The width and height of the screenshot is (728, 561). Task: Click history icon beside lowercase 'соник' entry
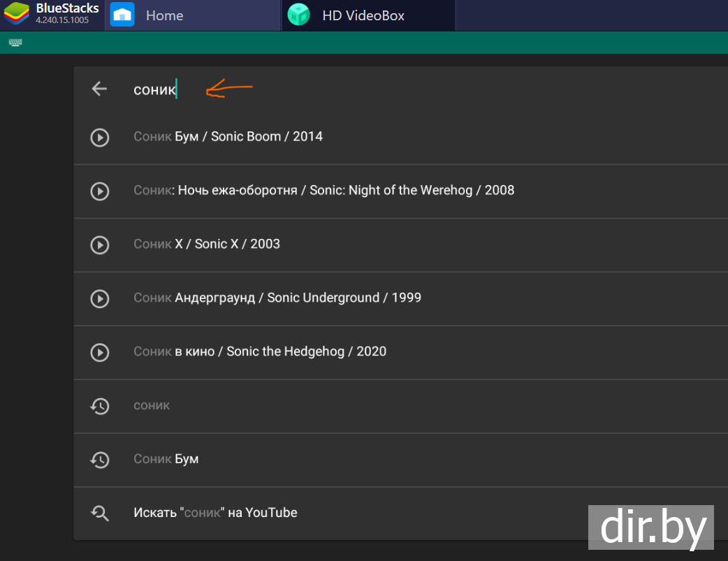click(100, 406)
